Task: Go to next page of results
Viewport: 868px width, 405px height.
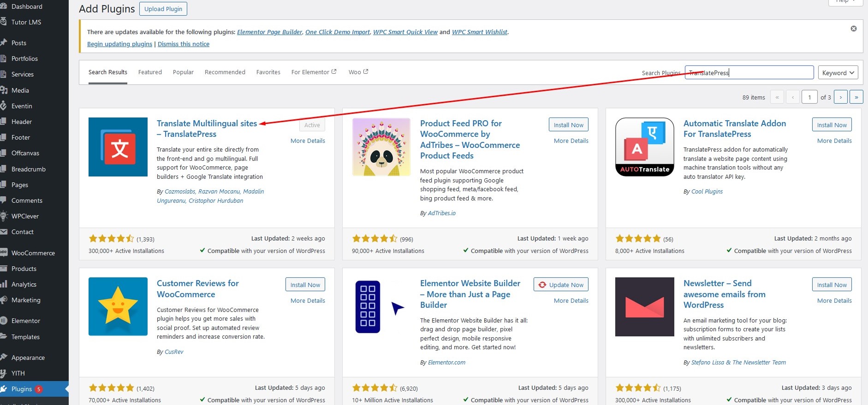Action: [841, 97]
